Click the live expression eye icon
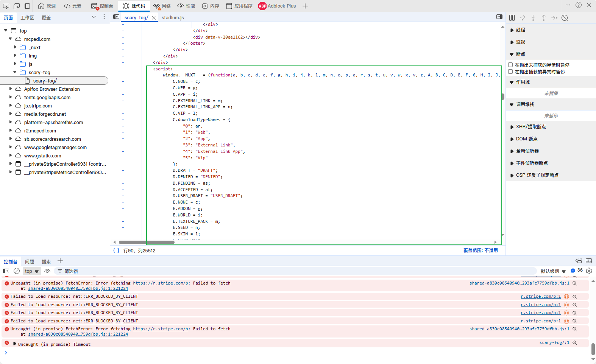This screenshot has width=596, height=364. pyautogui.click(x=47, y=271)
